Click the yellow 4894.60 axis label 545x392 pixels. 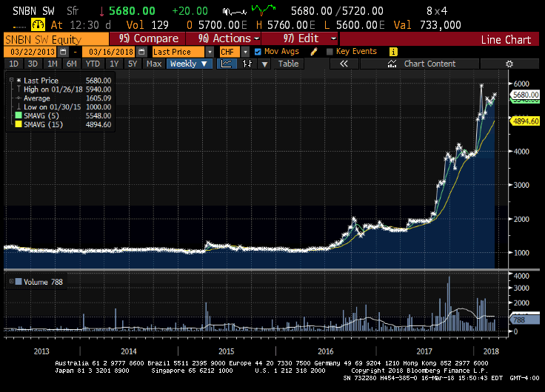click(x=525, y=121)
